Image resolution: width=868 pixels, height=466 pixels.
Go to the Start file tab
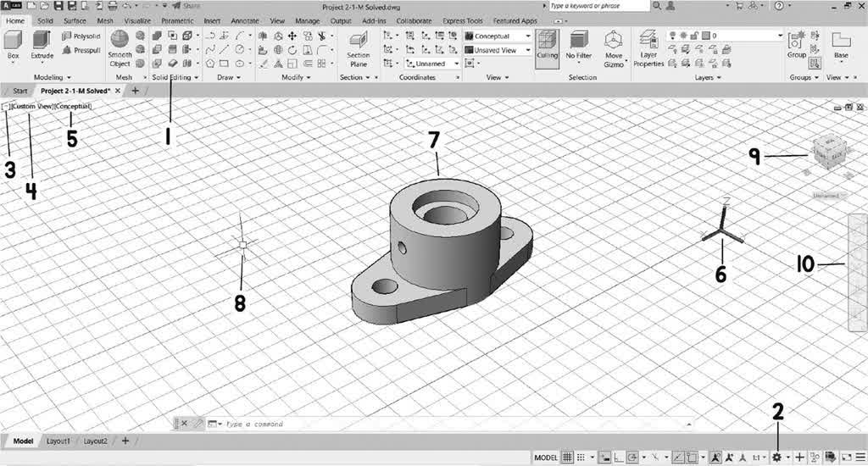20,91
